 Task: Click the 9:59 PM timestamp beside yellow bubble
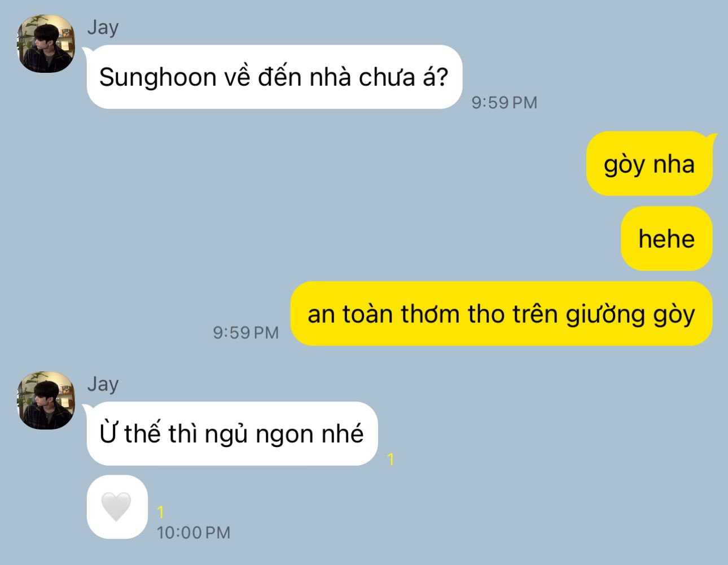pos(246,332)
